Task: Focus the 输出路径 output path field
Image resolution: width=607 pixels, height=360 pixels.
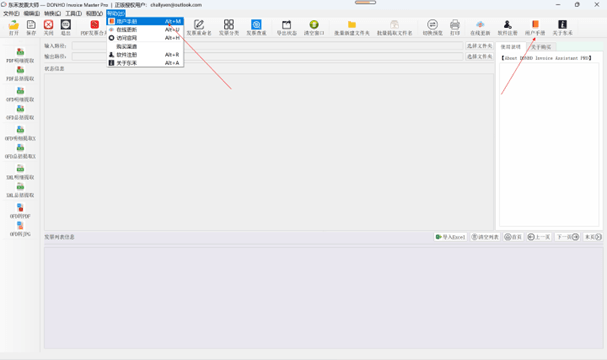Action: (267, 57)
